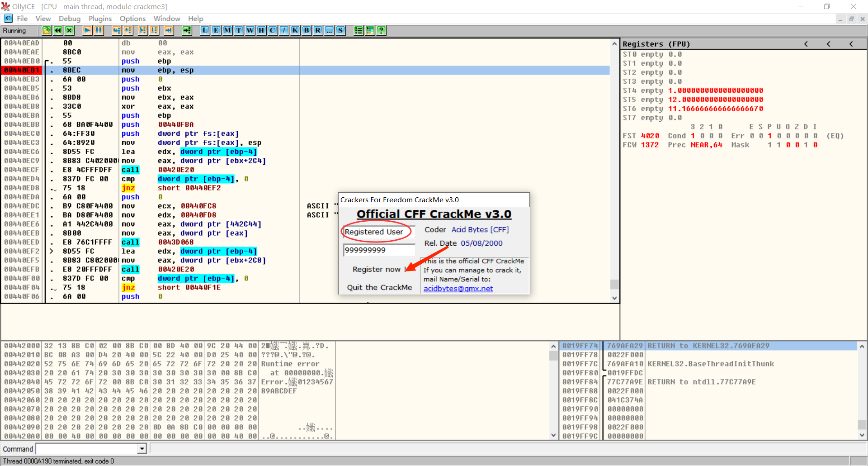Open the Command box history dropdown
Screen dimensions: 868x466
142,448
